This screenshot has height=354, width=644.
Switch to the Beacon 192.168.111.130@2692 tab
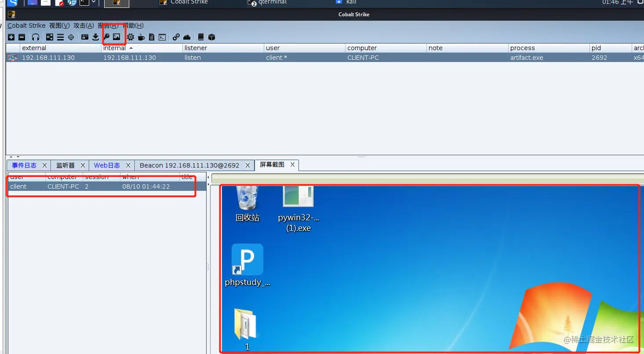(x=189, y=165)
